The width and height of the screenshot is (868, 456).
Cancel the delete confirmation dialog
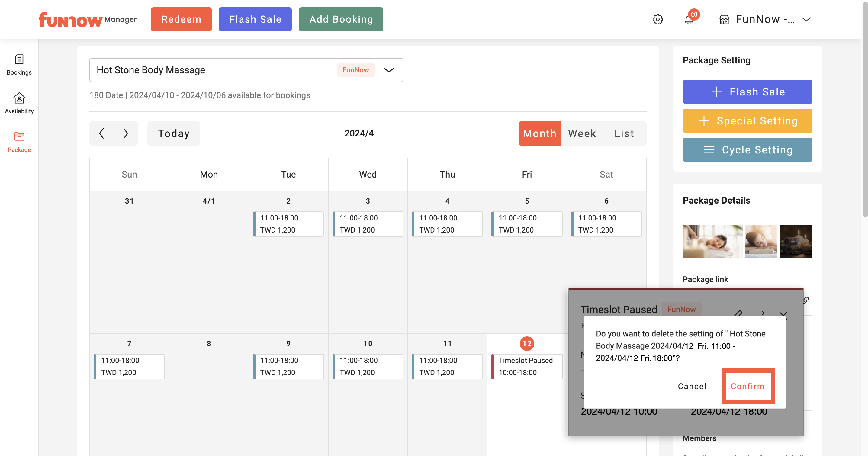(692, 386)
